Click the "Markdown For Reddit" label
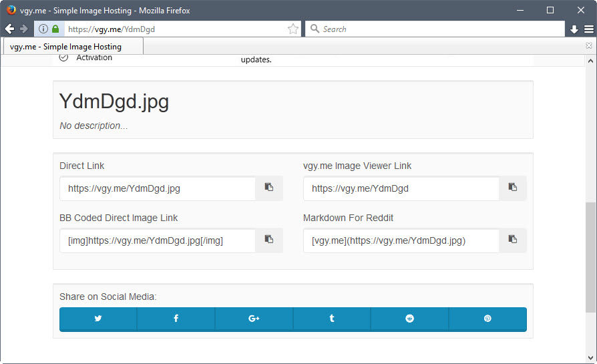 348,218
